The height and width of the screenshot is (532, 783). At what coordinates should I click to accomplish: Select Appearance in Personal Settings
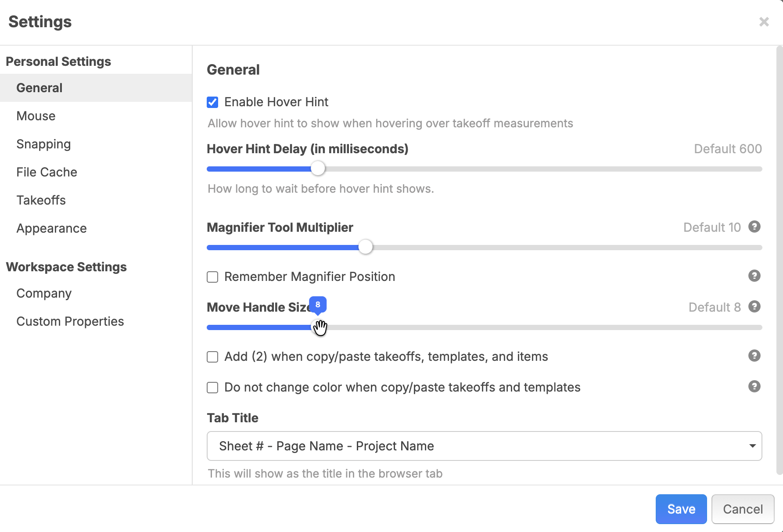click(x=51, y=228)
